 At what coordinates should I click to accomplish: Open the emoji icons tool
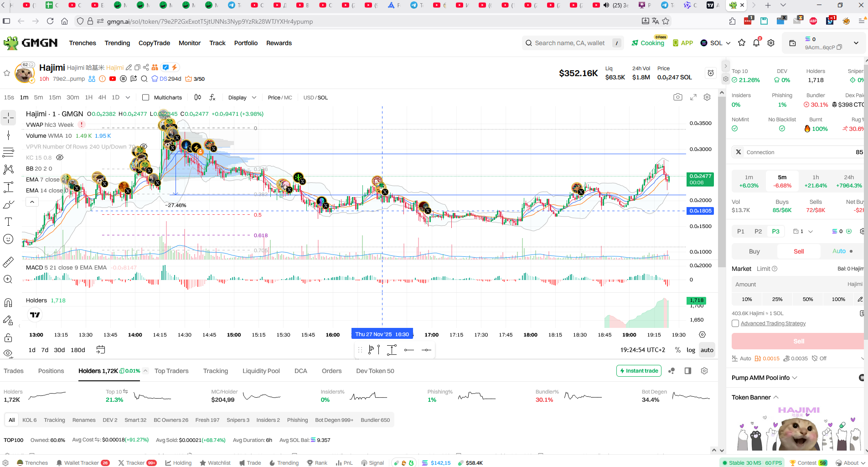pos(8,239)
